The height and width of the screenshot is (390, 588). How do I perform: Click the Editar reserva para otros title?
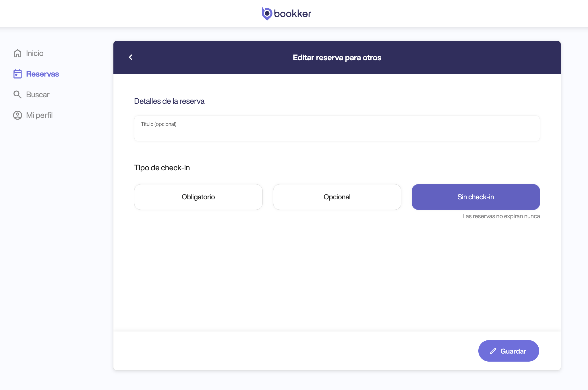pyautogui.click(x=337, y=58)
